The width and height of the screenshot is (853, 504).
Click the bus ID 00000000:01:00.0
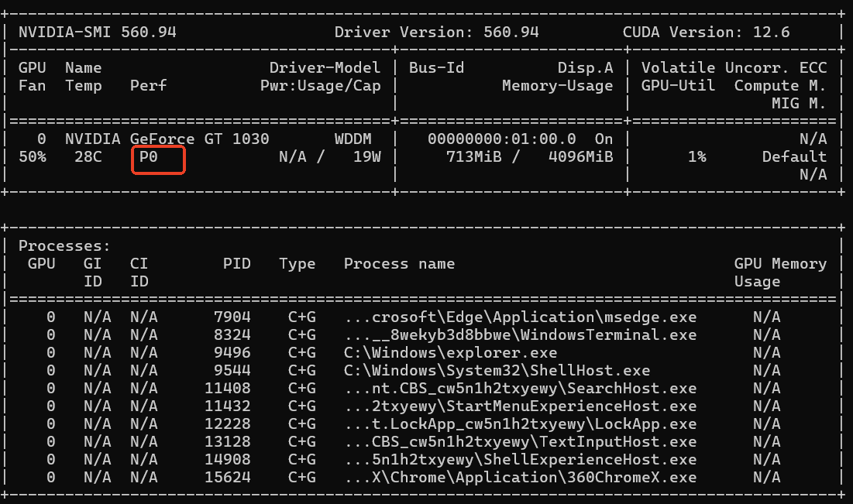(501, 139)
